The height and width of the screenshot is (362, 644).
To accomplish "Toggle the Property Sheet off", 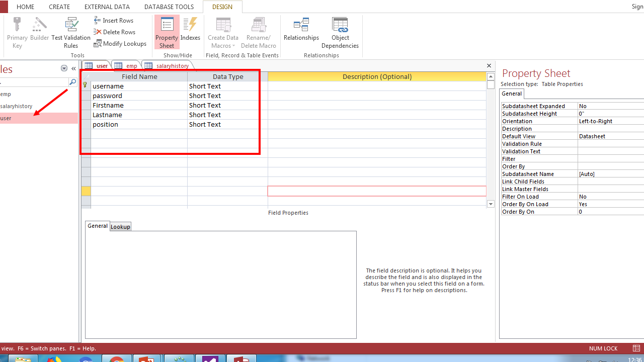I will pos(167,30).
